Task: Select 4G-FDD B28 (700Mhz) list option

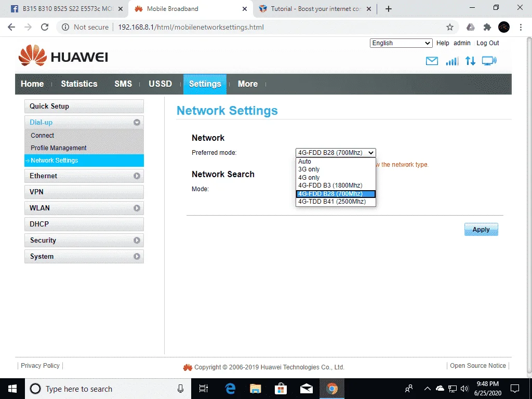Action: (336, 194)
